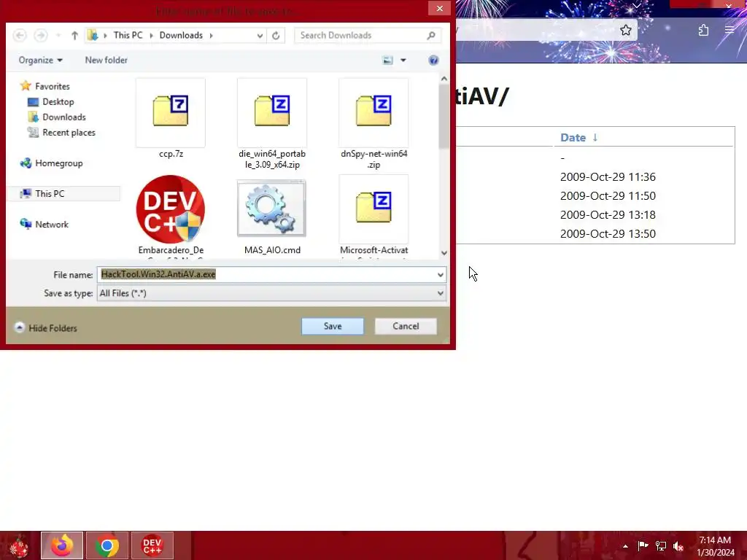Select the dnSpy-net-win64.zip file
The height and width of the screenshot is (560, 747).
[374, 124]
